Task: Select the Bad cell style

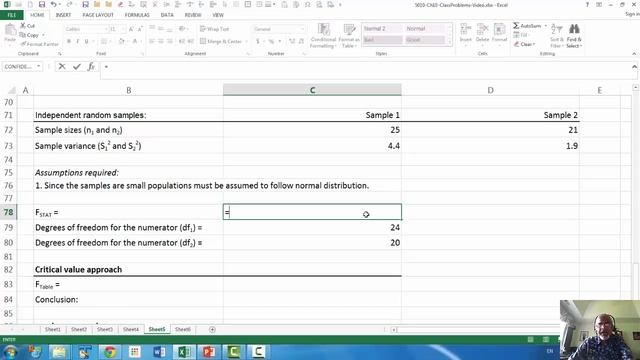Action: coord(382,40)
